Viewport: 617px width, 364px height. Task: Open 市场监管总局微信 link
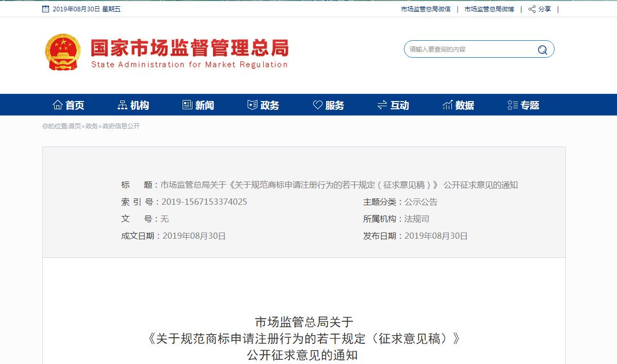[426, 9]
